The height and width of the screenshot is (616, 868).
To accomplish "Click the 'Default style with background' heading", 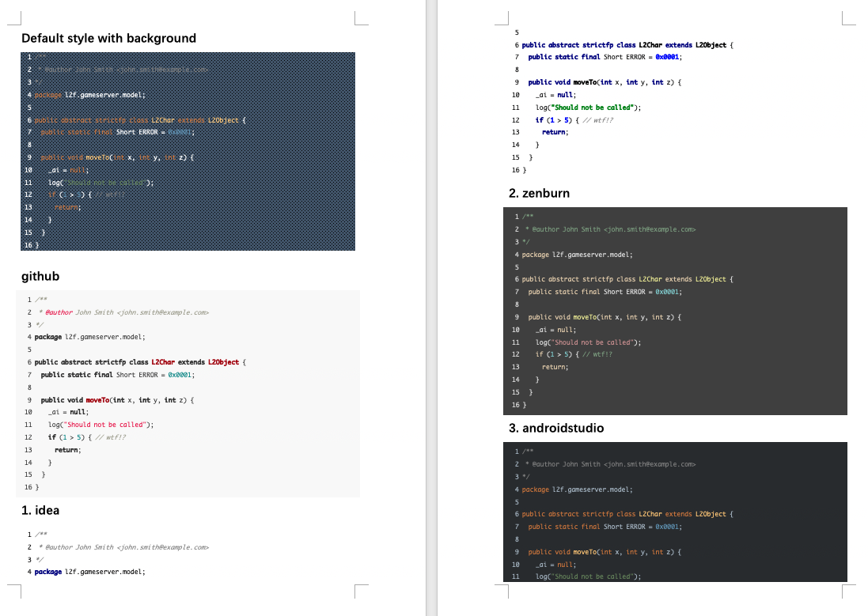I will [x=108, y=38].
